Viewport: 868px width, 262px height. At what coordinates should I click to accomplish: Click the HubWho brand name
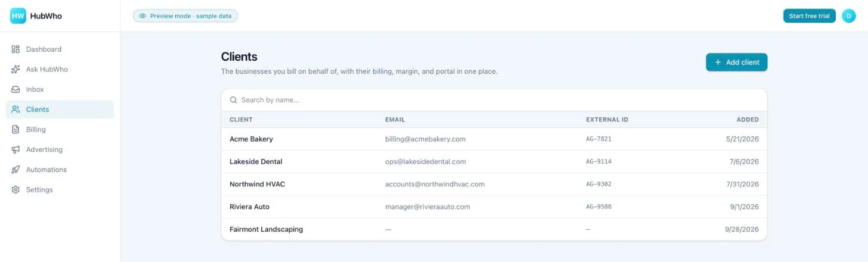click(46, 16)
